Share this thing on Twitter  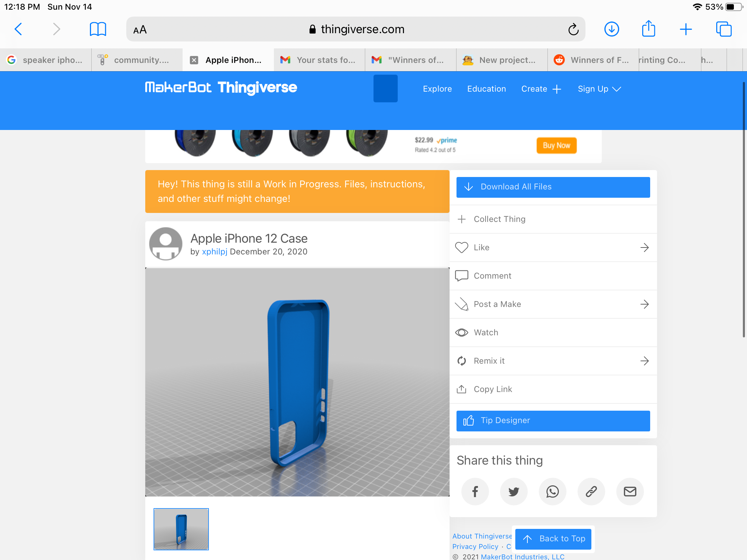coord(514,491)
